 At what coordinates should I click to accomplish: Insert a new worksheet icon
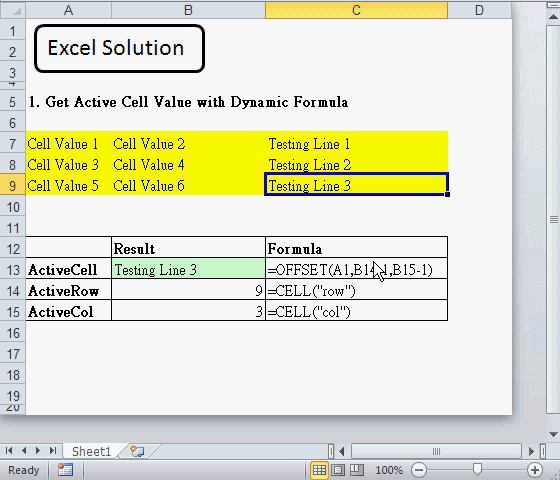tap(137, 451)
